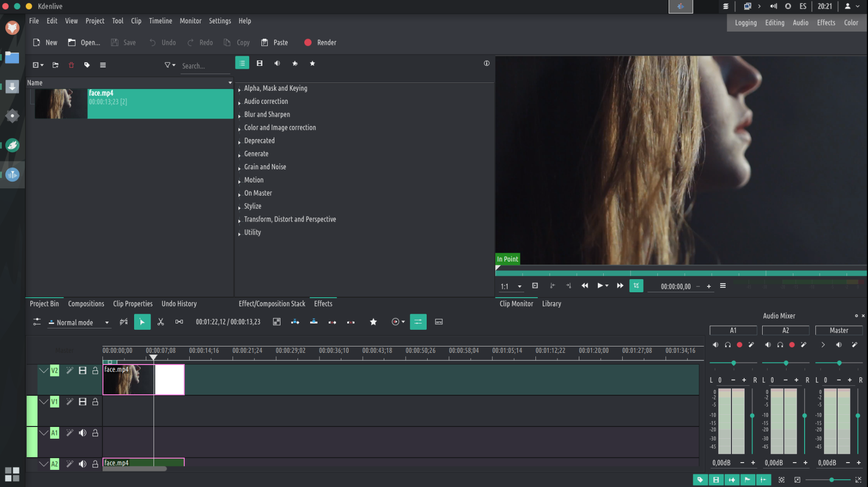Click the favorite effects star in timeline toolbar
This screenshot has width=868, height=487.
[x=373, y=322]
